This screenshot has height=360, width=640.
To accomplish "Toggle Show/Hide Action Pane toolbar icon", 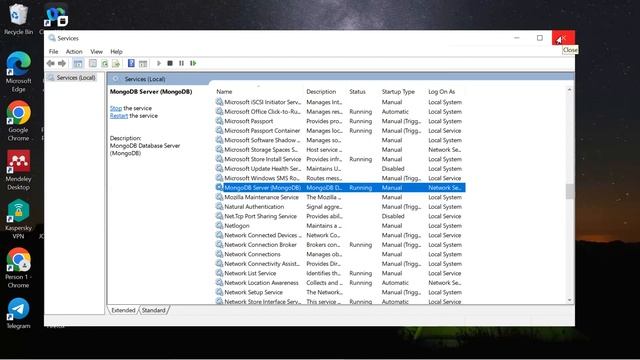I will coord(143,63).
